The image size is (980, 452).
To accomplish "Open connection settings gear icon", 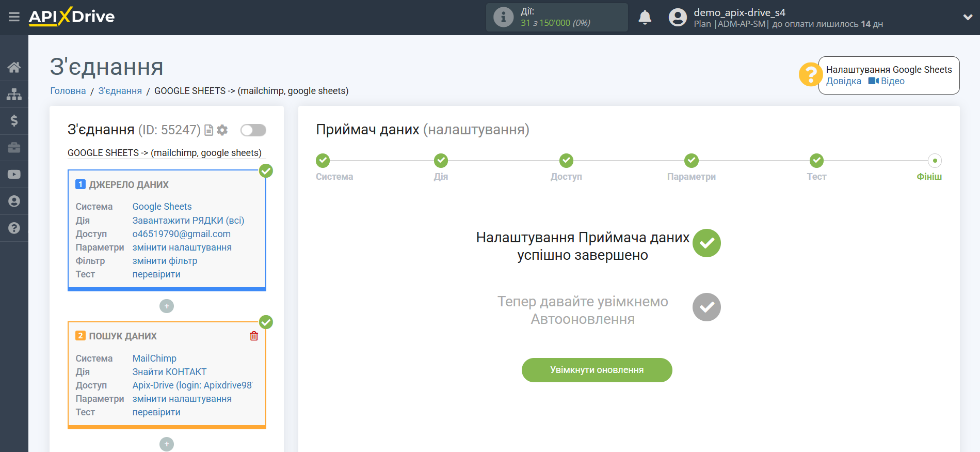I will click(x=222, y=130).
